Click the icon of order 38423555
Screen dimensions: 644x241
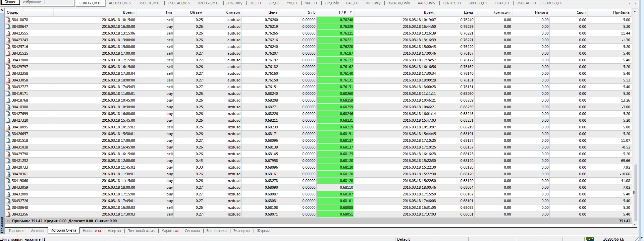coord(8,33)
